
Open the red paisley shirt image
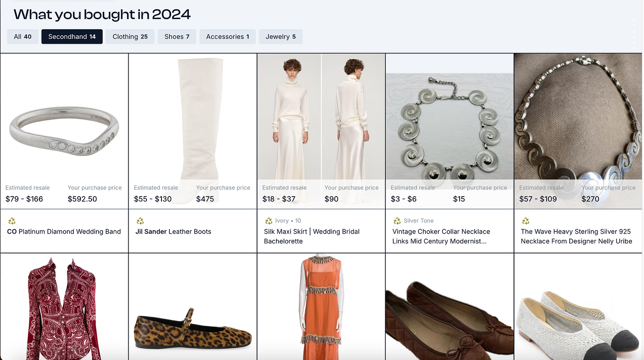[x=64, y=307]
